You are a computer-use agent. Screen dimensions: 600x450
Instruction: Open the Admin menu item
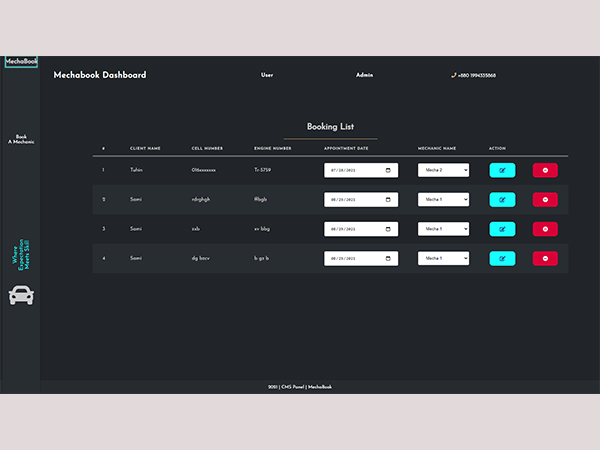(x=364, y=75)
